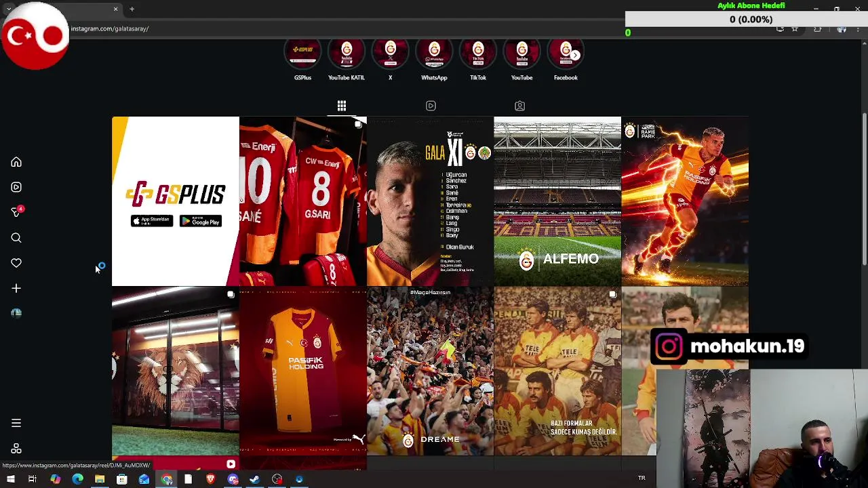Open Brave browser from the taskbar

point(210,479)
